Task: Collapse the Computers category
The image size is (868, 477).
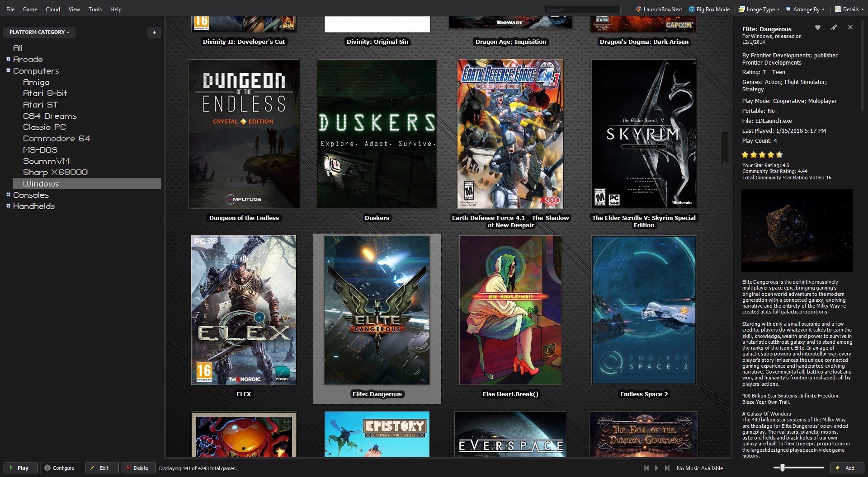Action: (8, 70)
